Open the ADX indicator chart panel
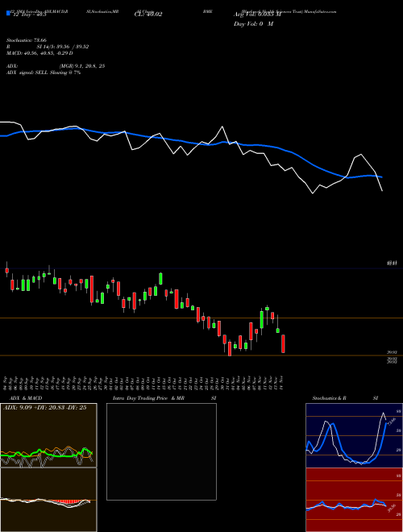Image resolution: width=403 pixels, height=532 pixels. [x=48, y=435]
